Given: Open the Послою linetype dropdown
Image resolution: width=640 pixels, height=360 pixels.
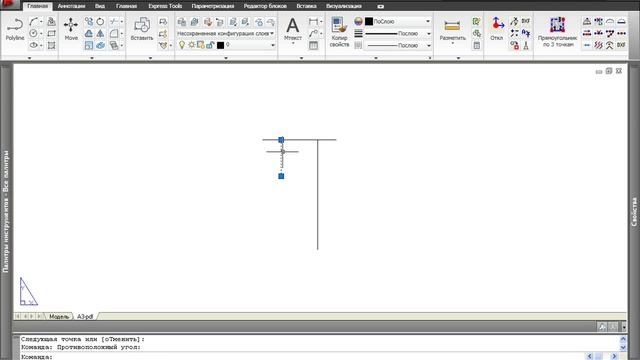Looking at the screenshot, I should tap(429, 46).
